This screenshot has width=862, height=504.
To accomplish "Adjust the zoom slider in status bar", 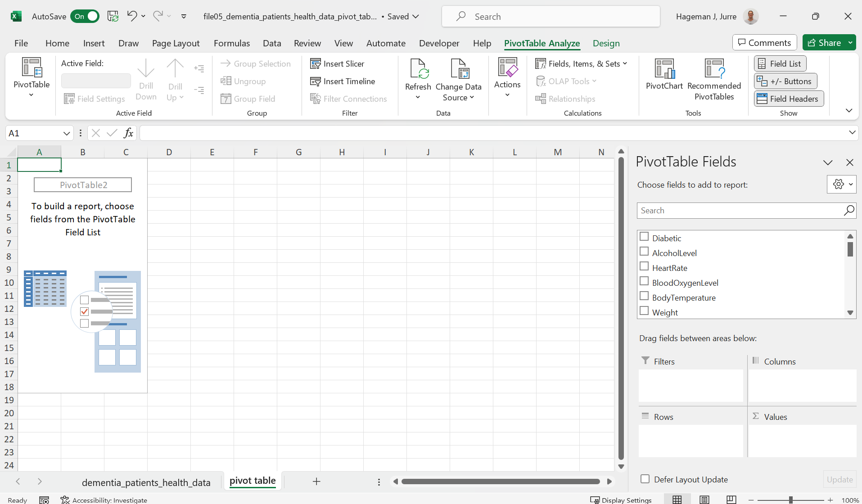I will (790, 499).
